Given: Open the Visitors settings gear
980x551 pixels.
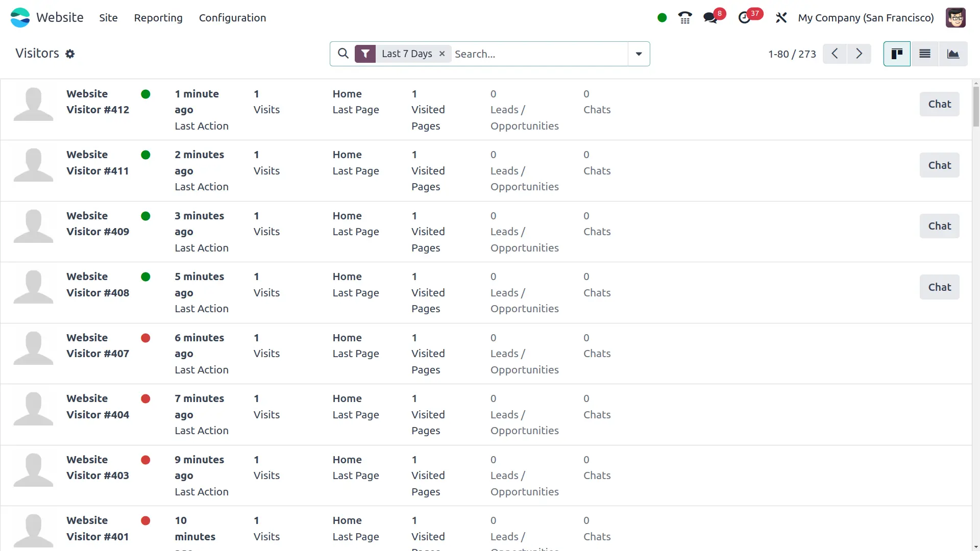Looking at the screenshot, I should pyautogui.click(x=70, y=54).
